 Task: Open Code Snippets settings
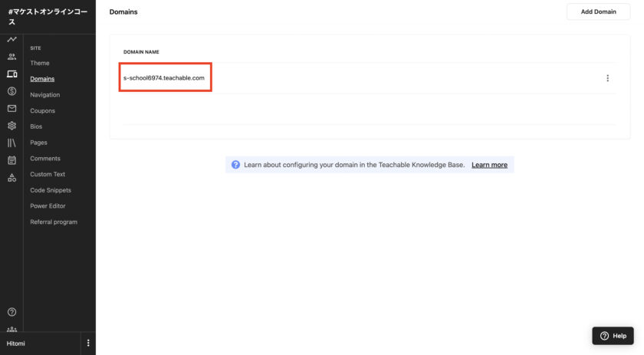pyautogui.click(x=51, y=190)
